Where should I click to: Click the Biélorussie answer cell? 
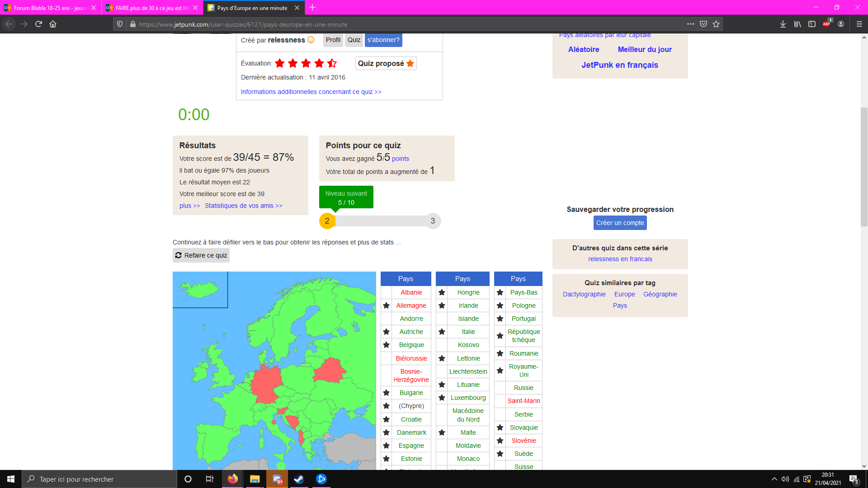point(411,358)
